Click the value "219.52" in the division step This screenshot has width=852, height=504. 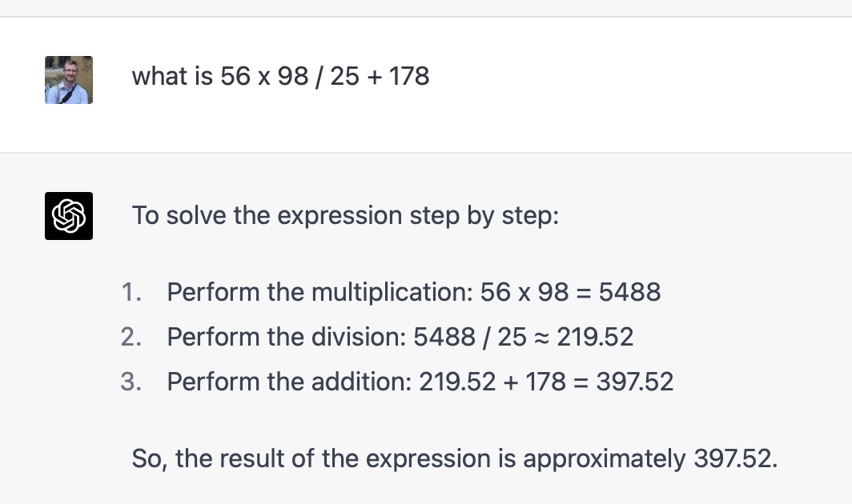click(595, 337)
